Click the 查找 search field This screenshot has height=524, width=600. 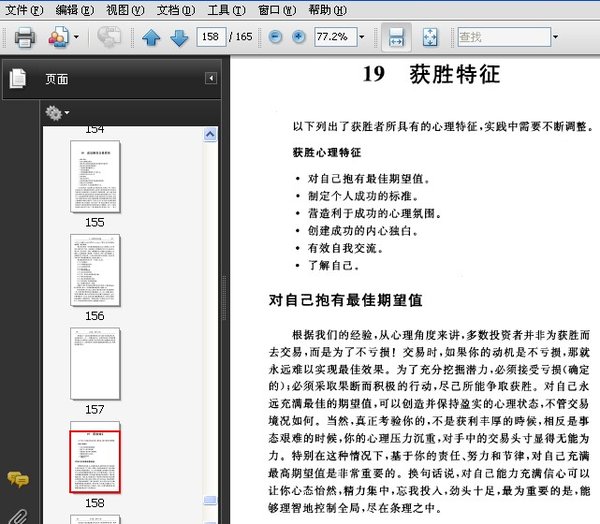(x=504, y=37)
